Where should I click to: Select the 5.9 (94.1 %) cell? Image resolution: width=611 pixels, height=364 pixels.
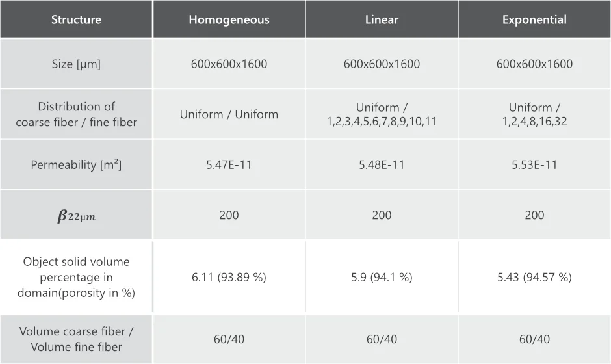(382, 278)
